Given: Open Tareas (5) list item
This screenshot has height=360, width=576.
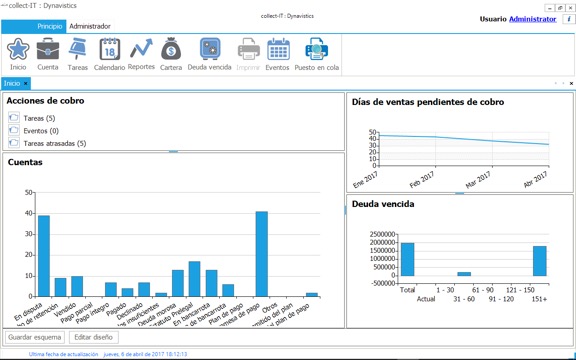Looking at the screenshot, I should [x=39, y=118].
